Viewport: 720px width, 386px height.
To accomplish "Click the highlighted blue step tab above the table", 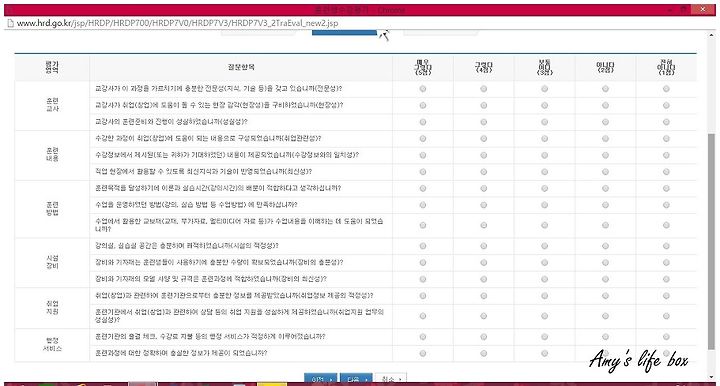I will 344,32.
